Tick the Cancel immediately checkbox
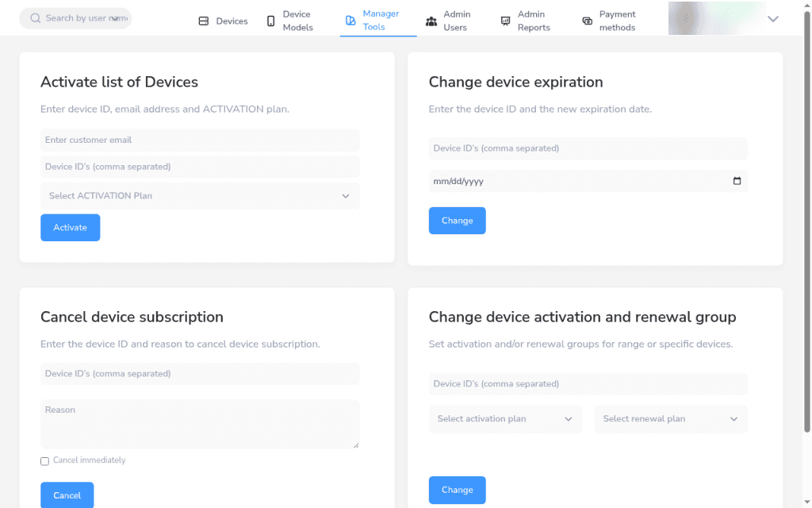812x508 pixels. pyautogui.click(x=45, y=461)
